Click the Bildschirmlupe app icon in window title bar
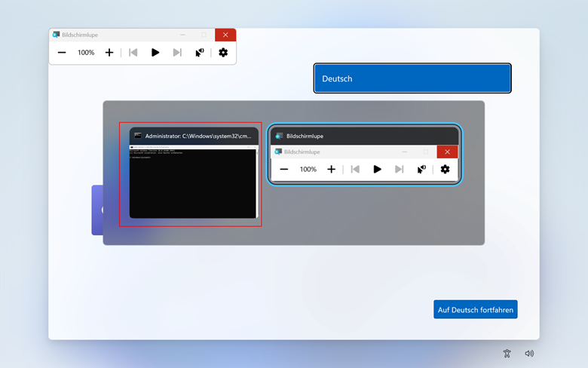This screenshot has width=588, height=368. 56,35
